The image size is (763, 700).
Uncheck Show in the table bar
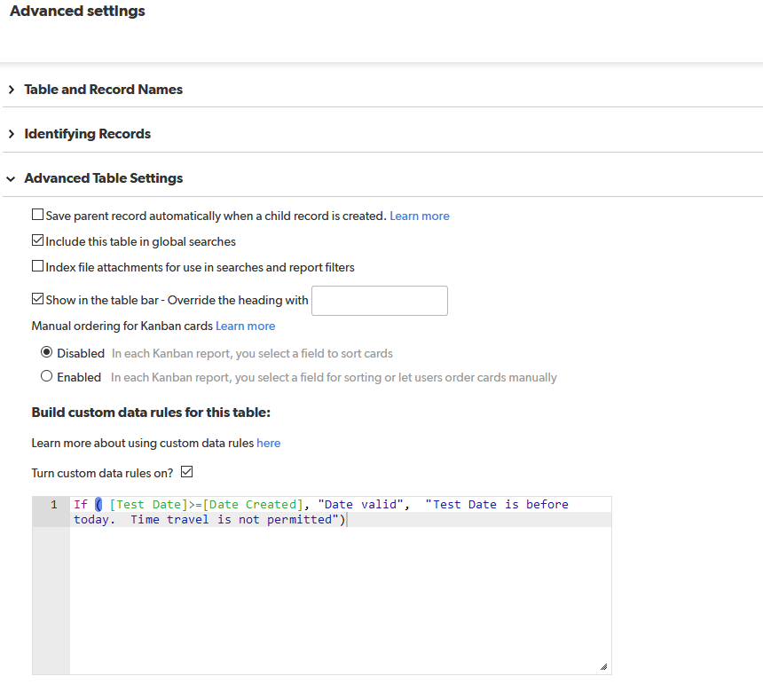point(37,299)
